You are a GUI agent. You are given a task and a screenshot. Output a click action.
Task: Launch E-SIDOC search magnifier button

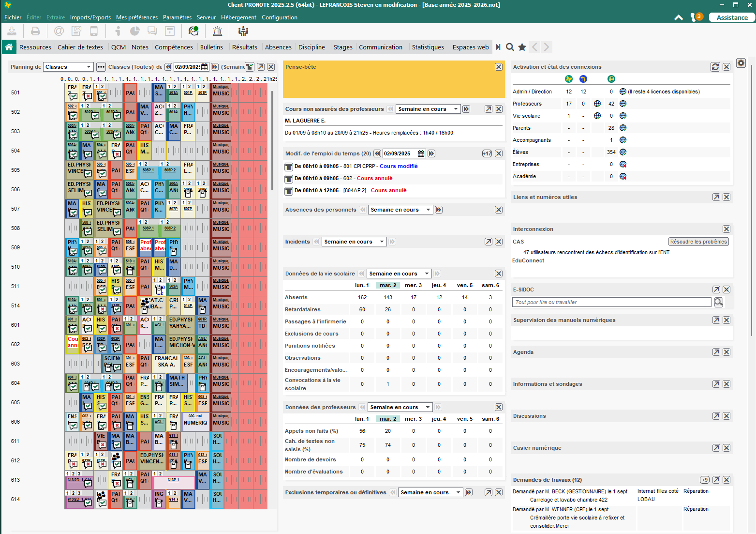(x=719, y=302)
